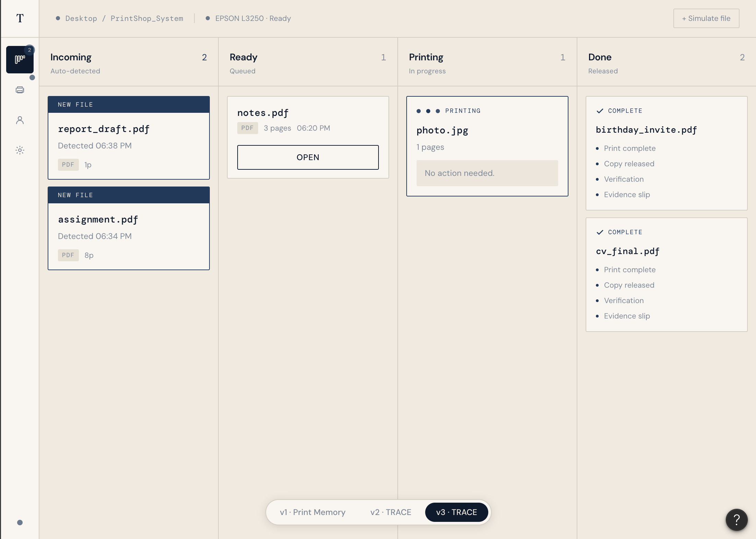756x539 pixels.
Task: Click the T logo at top left
Action: click(20, 18)
